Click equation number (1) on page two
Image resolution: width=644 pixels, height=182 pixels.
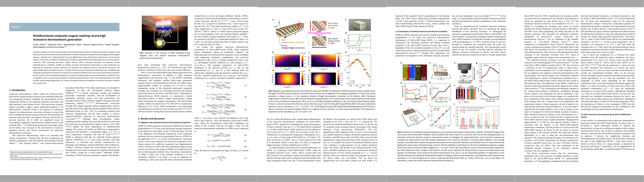pyautogui.click(x=245, y=85)
